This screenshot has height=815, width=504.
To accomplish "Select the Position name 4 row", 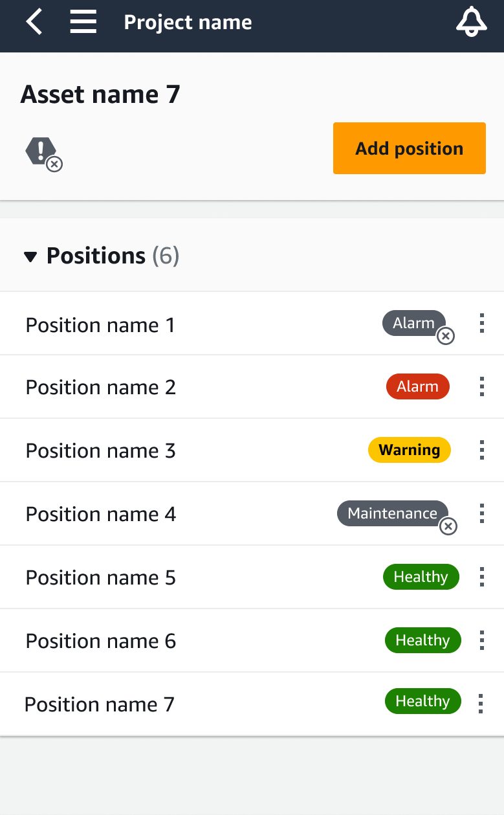I will click(x=194, y=513).
